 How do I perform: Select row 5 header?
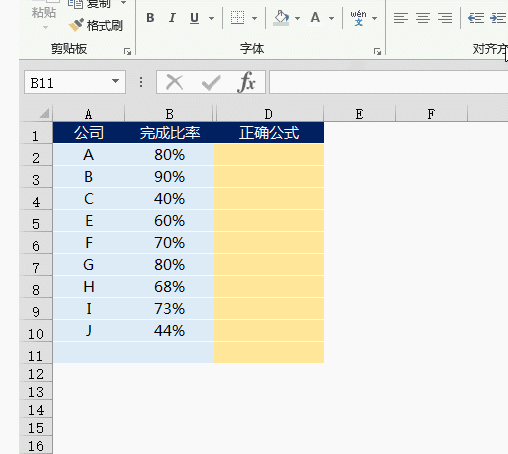point(36,221)
